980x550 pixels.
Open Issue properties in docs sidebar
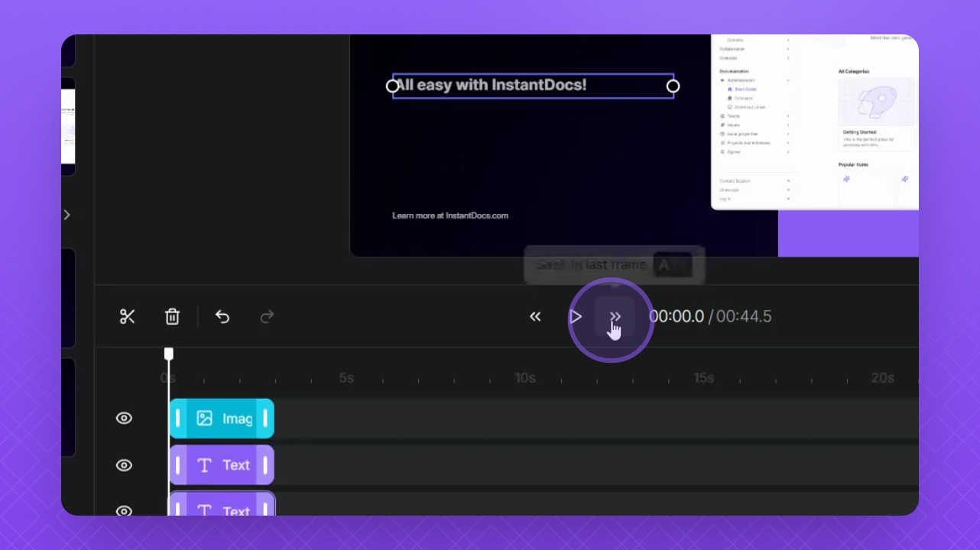(x=742, y=134)
